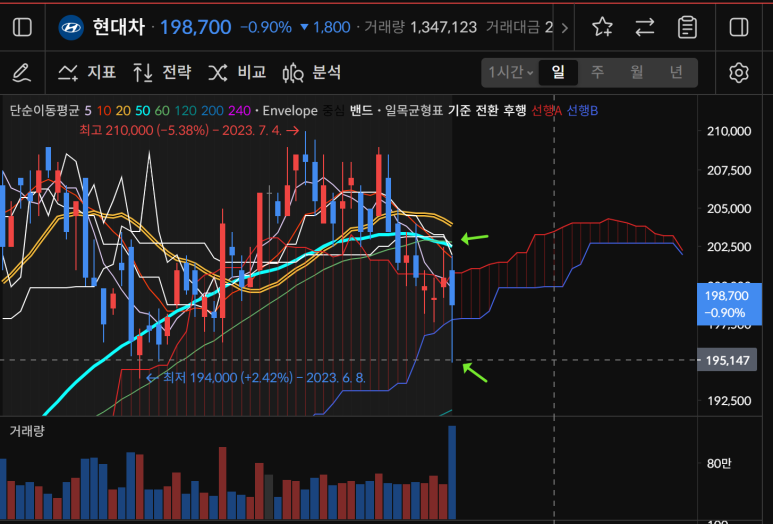Toggle the Envelope 밴드 line
This screenshot has height=524, width=773.
coord(361,110)
